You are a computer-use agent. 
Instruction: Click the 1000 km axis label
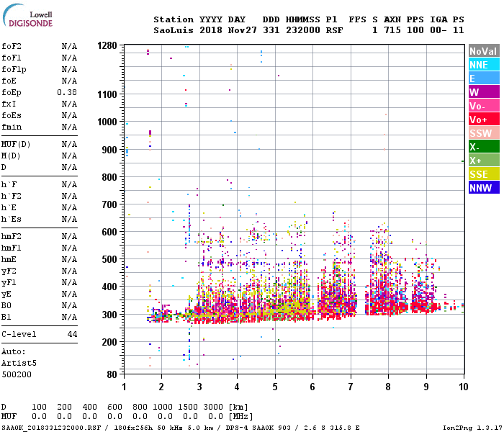pos(107,122)
